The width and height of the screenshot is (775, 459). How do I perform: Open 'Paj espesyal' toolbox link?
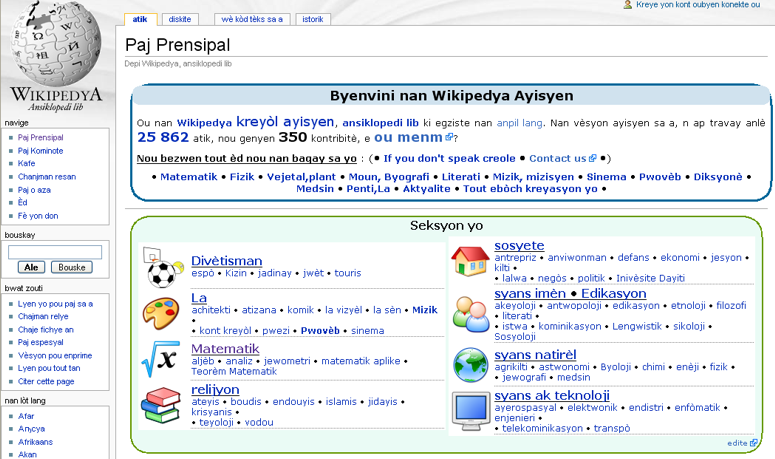tap(41, 342)
